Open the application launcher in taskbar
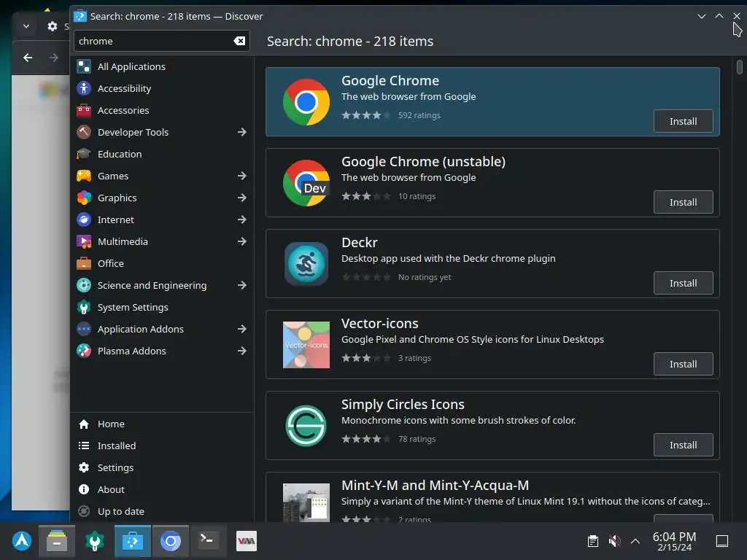This screenshot has width=747, height=560. pos(21,542)
